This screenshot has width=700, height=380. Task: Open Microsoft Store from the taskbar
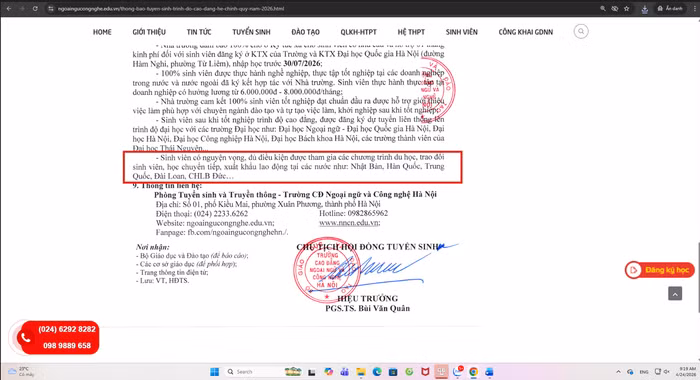393,372
